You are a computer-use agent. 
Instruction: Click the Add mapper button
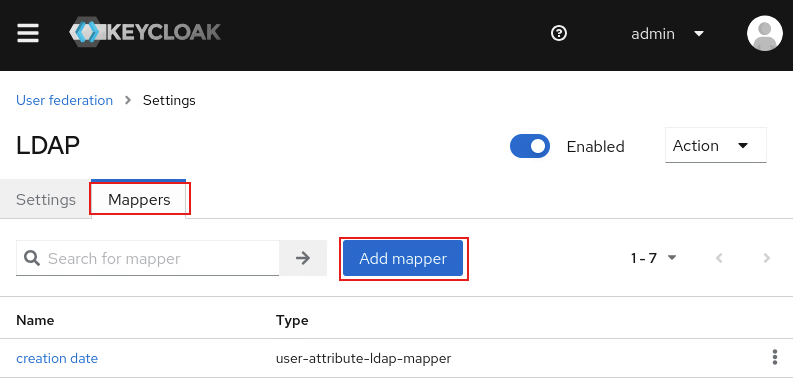[x=403, y=258]
